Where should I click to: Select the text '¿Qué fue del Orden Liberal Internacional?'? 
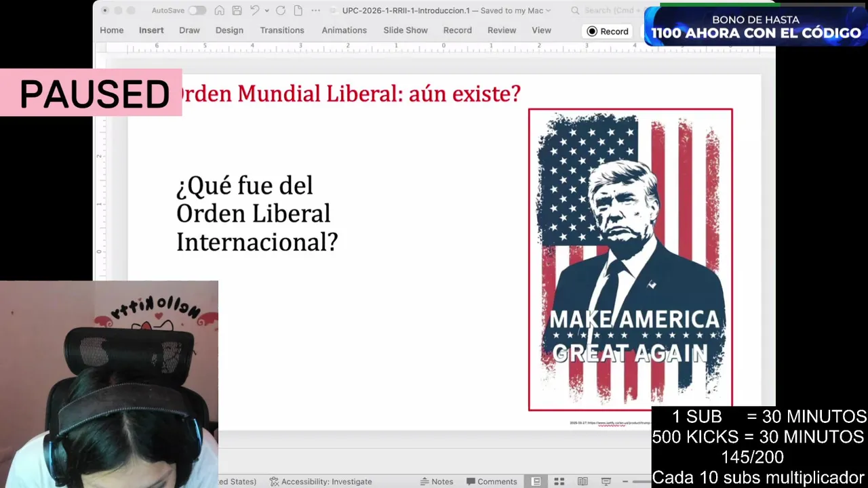coord(257,213)
